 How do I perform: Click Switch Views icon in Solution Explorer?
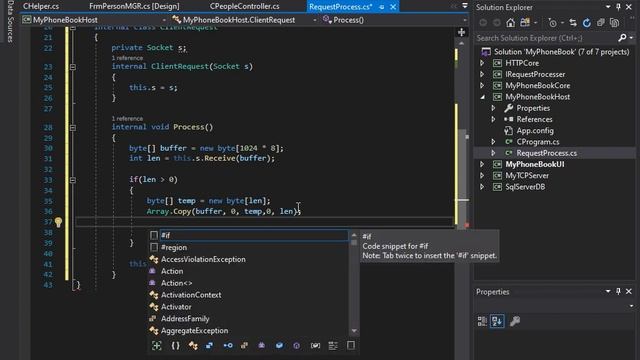pyautogui.click(x=525, y=23)
